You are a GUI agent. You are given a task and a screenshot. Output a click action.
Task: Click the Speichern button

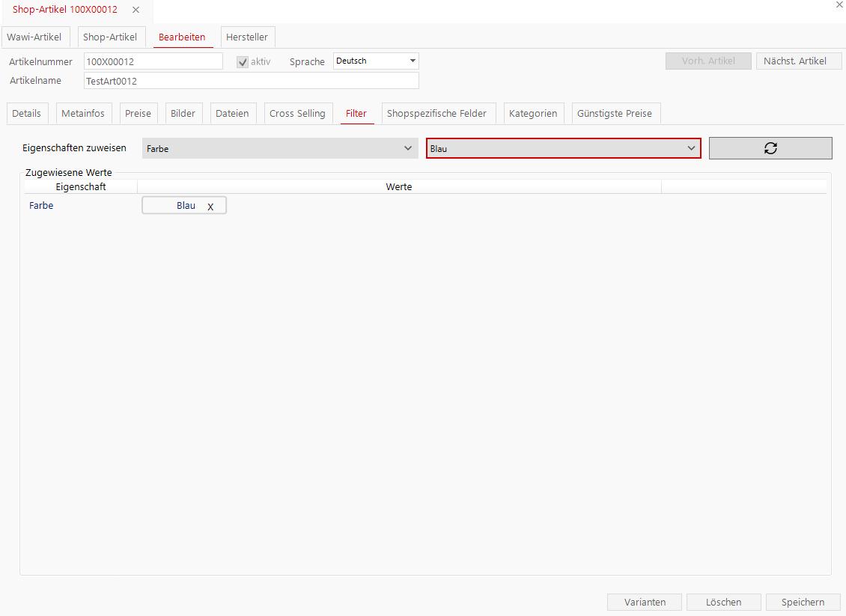(803, 602)
